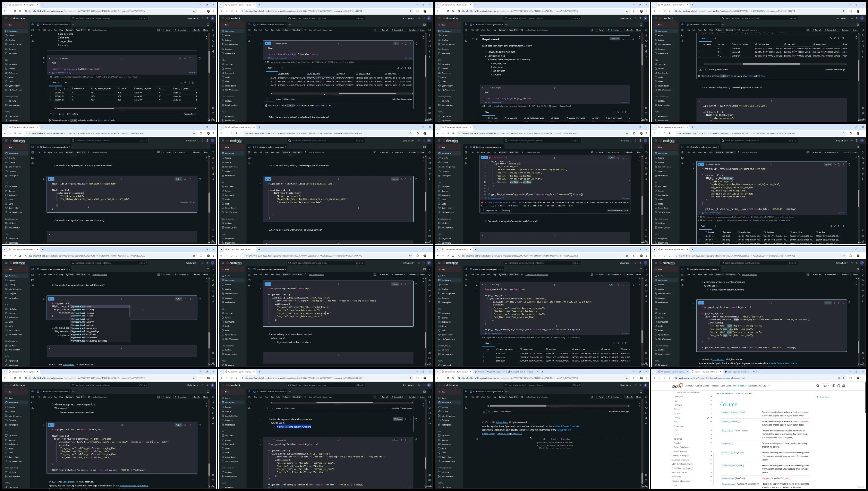Open User Guide in Spark docs navbar

point(726,386)
